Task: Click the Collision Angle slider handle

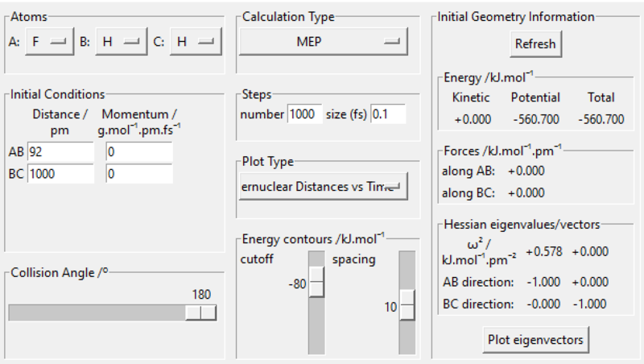Action: 200,312
